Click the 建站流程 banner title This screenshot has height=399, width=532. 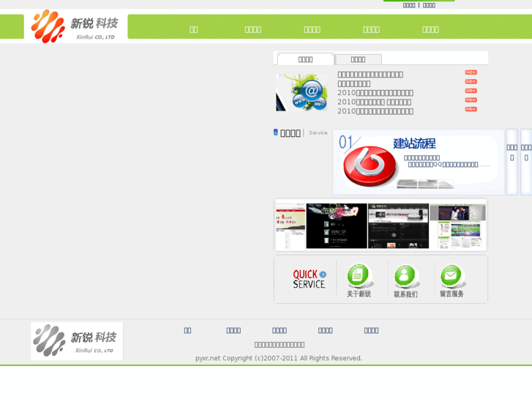414,143
